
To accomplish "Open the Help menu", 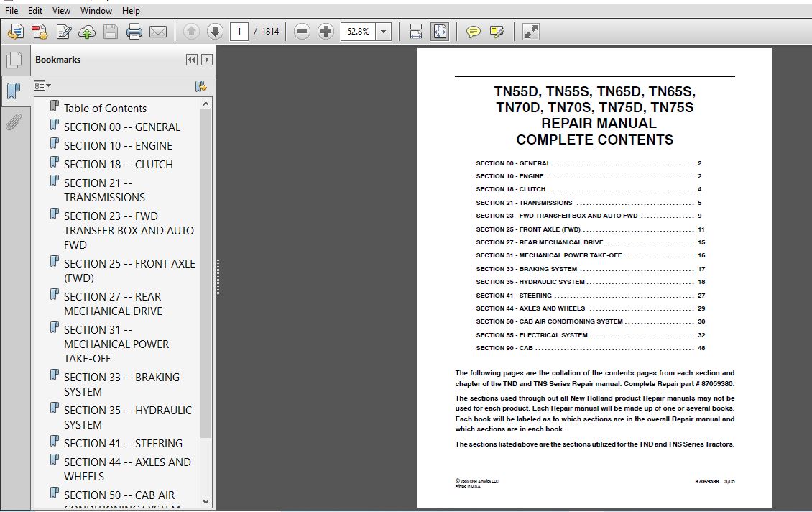I will coord(131,10).
